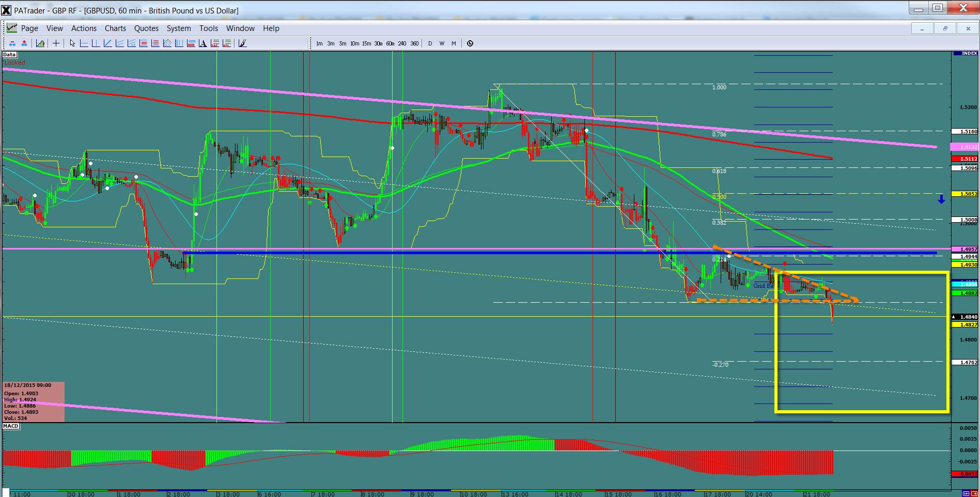Click the blue scroll-to-start arrow button
This screenshot has height=497, width=980.
[x=966, y=494]
